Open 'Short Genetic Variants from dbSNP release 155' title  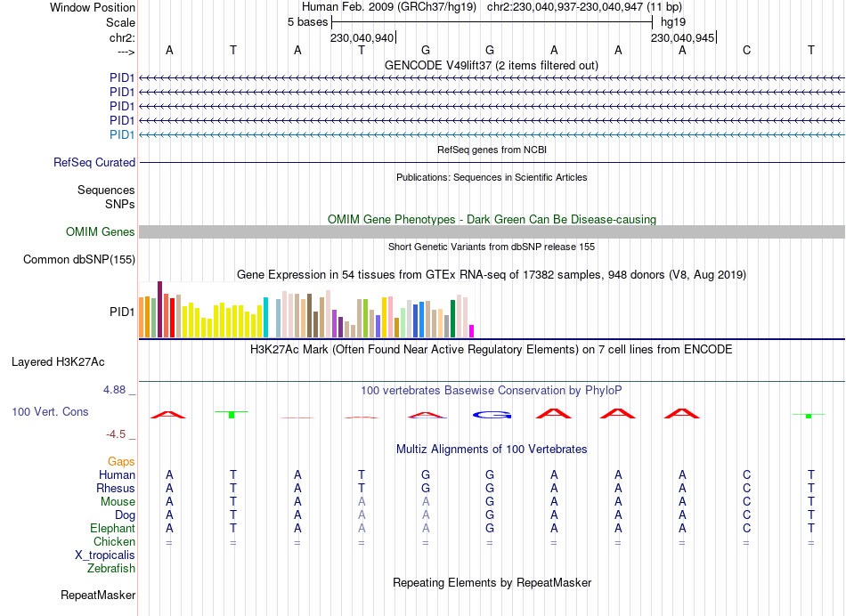coord(492,247)
